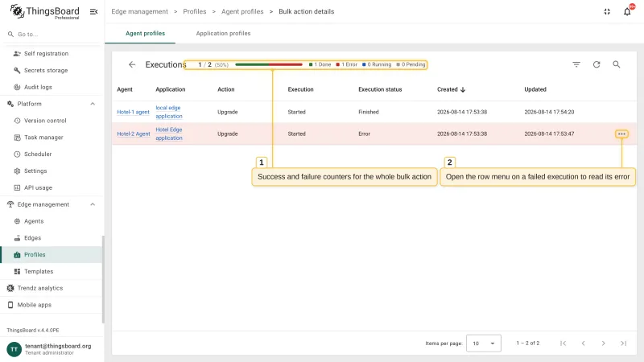Open the Hotel-2 Agent link

[x=134, y=134]
